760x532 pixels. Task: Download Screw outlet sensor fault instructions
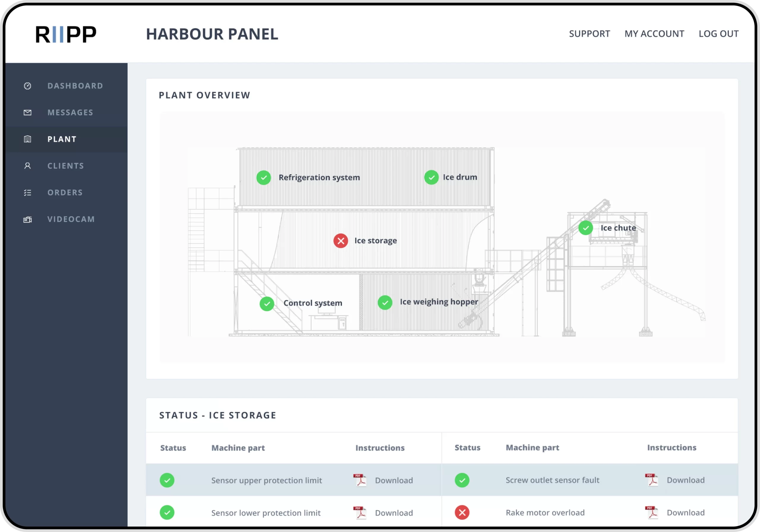(x=685, y=480)
